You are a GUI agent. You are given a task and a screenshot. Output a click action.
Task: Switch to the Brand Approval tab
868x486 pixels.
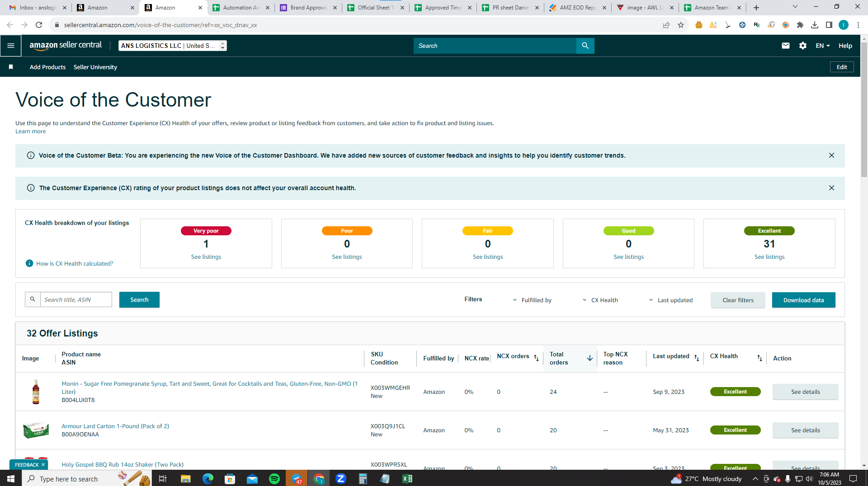308,8
